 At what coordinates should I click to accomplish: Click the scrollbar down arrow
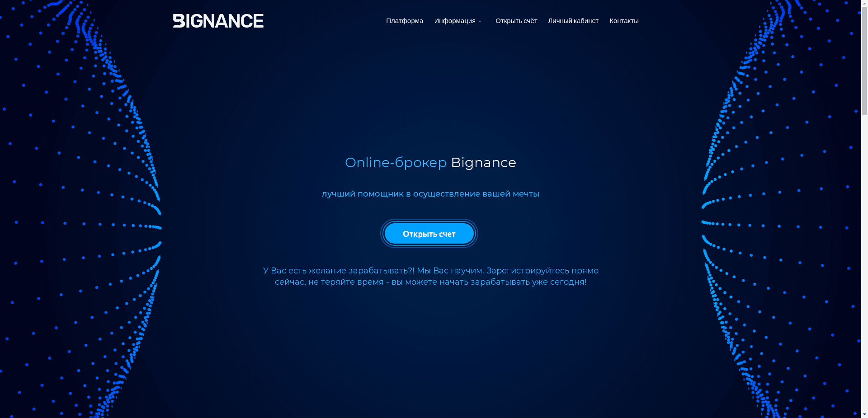pos(864,414)
